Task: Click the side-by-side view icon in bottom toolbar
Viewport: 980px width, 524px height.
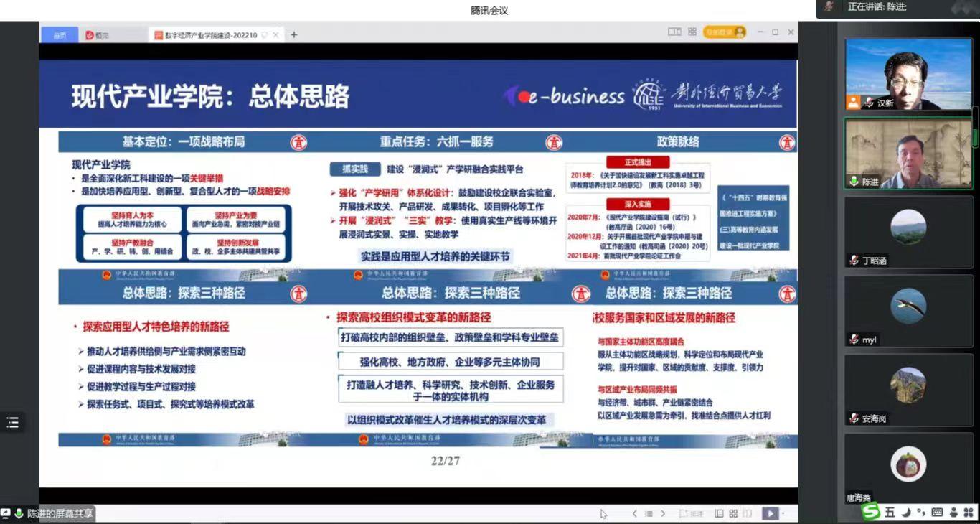Action: coord(717,513)
